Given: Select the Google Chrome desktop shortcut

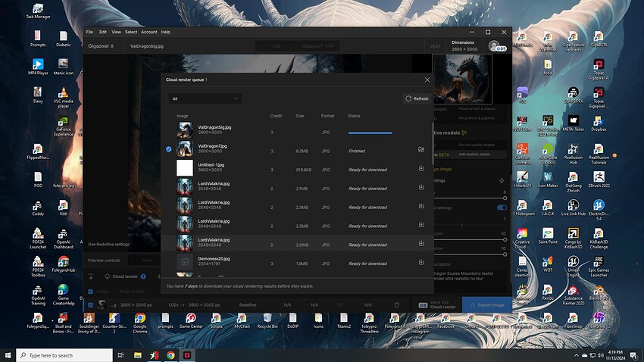Looking at the screenshot, I should click(x=140, y=323).
